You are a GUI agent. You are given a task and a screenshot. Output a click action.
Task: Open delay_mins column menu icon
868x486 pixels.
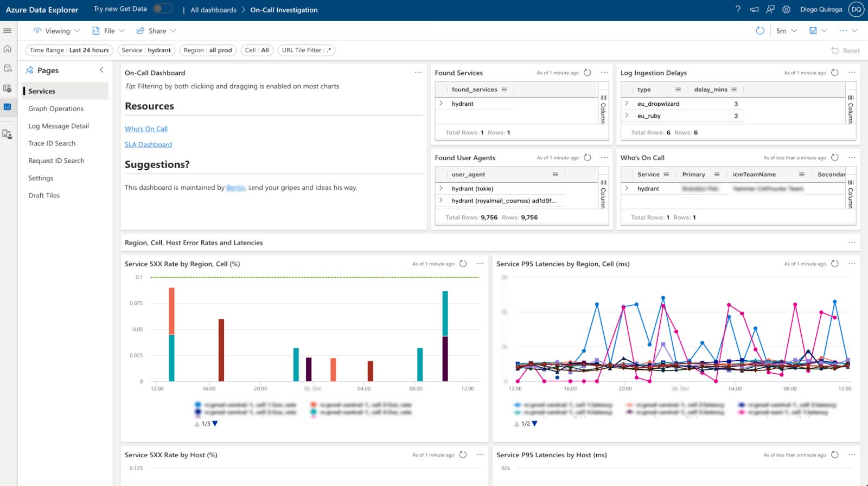pyautogui.click(x=734, y=89)
